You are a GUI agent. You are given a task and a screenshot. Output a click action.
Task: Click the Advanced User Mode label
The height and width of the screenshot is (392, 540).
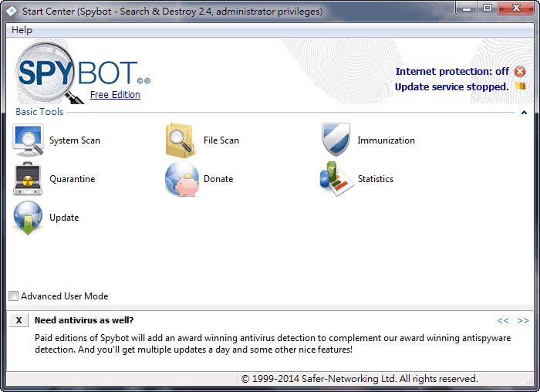(64, 296)
